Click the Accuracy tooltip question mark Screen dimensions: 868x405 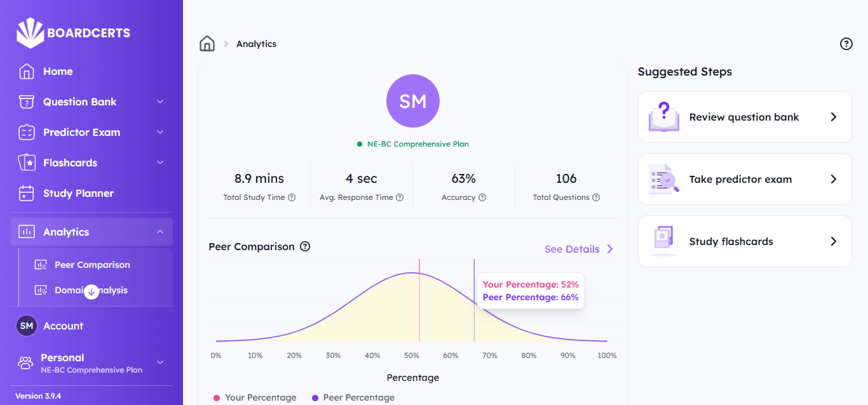click(x=481, y=197)
